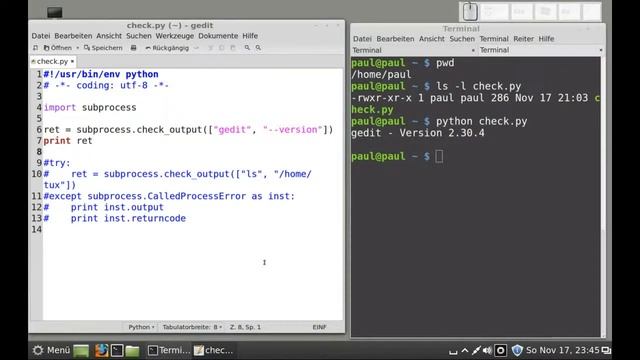Open gedit's Datei menu
Viewport: 640px width, 360px height.
pos(41,36)
